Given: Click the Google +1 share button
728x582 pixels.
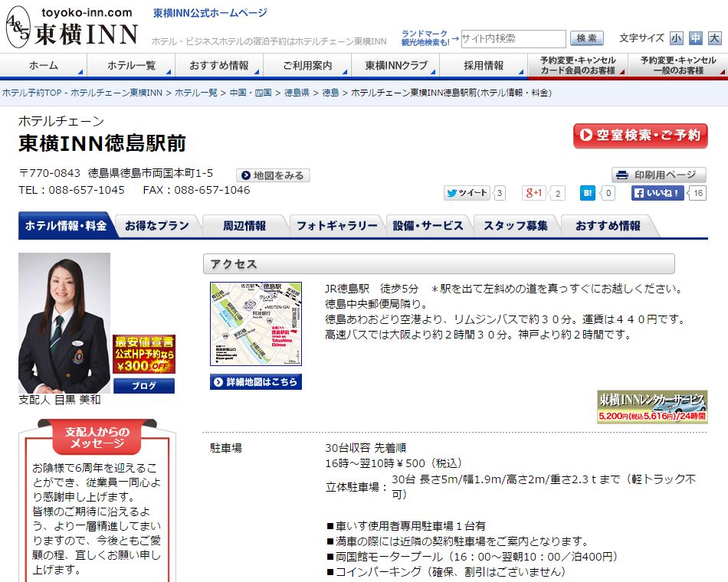Looking at the screenshot, I should [533, 193].
